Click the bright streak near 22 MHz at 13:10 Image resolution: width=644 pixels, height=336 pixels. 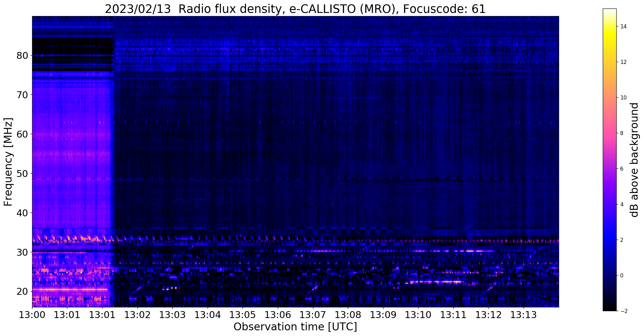coord(437,282)
